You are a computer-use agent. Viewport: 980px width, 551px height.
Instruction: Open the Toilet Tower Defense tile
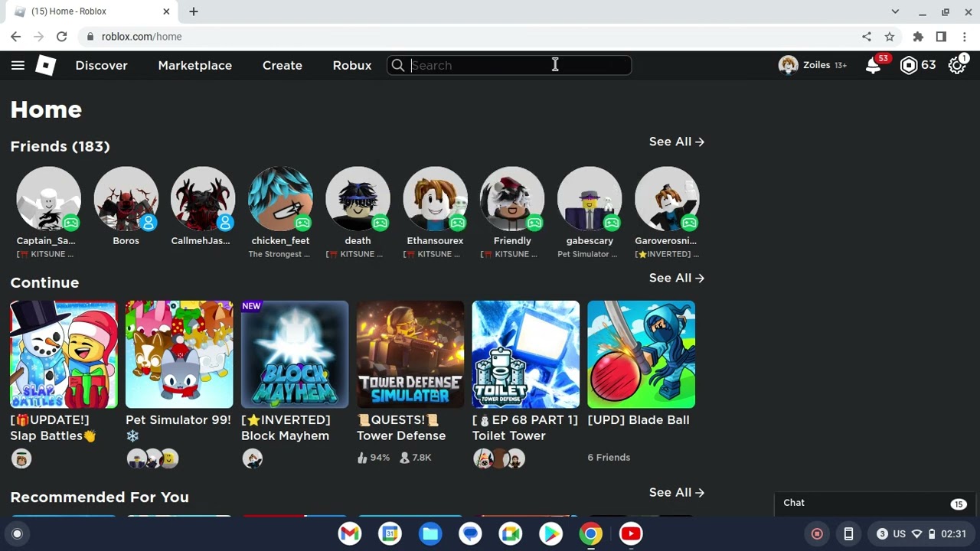[x=526, y=354]
